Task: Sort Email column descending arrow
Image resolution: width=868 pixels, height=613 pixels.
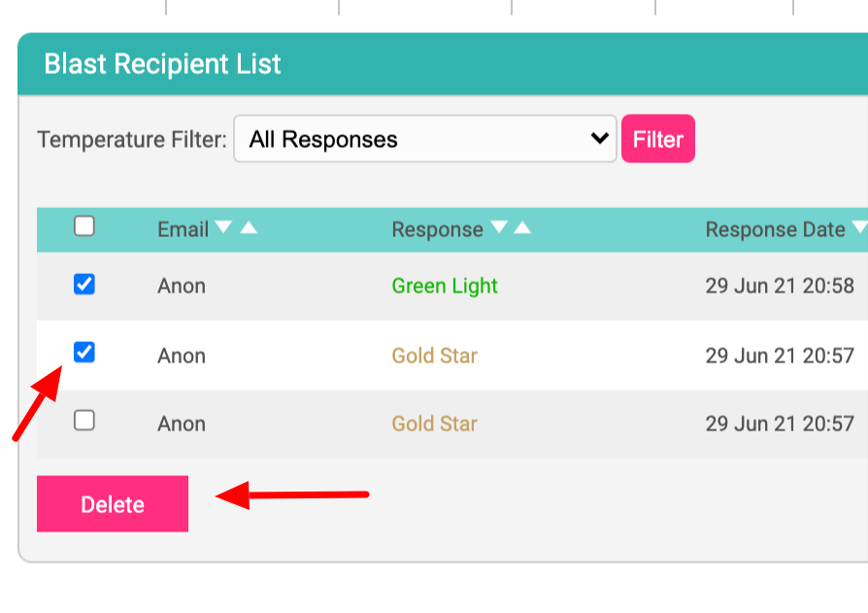Action: 223,227
